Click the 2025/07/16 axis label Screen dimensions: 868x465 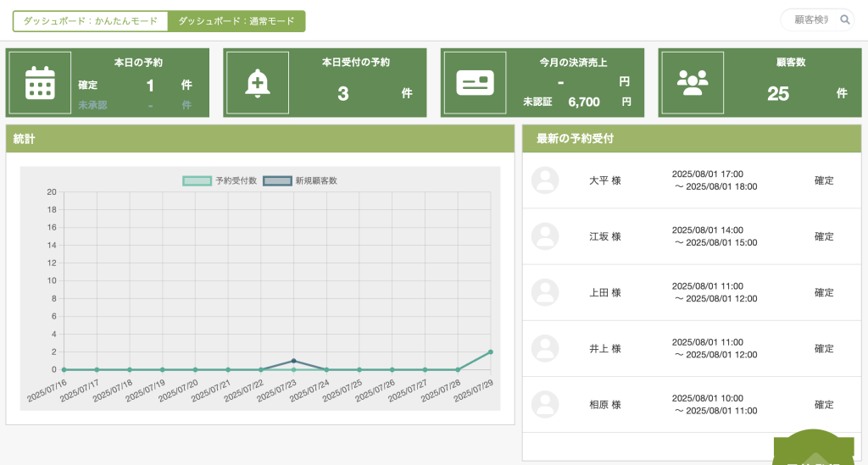pos(47,390)
